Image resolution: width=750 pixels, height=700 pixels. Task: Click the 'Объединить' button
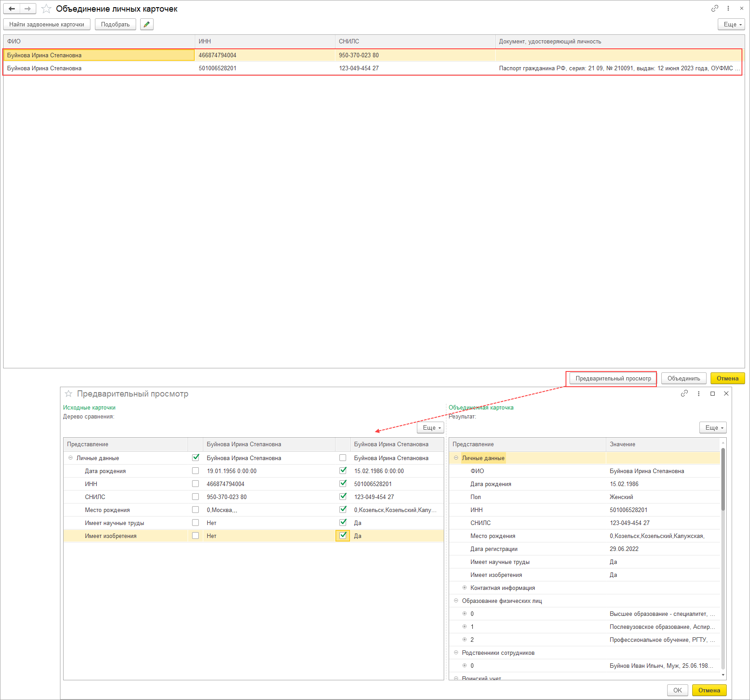[x=684, y=378]
